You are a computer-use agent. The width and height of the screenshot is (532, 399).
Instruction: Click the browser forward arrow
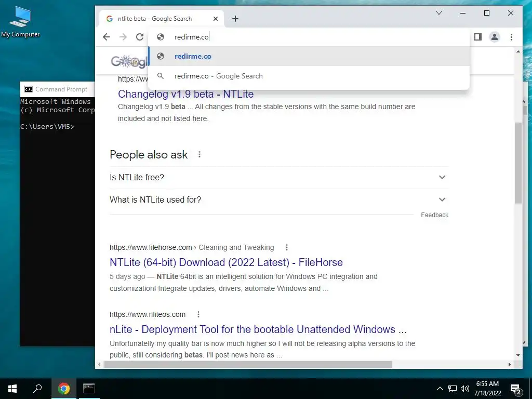coord(123,37)
